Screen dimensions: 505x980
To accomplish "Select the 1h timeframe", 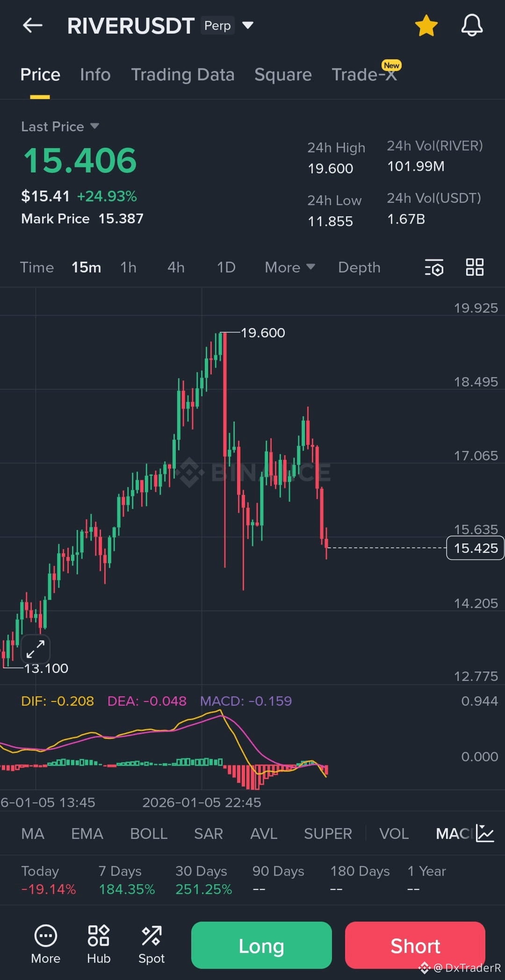I will tap(129, 267).
